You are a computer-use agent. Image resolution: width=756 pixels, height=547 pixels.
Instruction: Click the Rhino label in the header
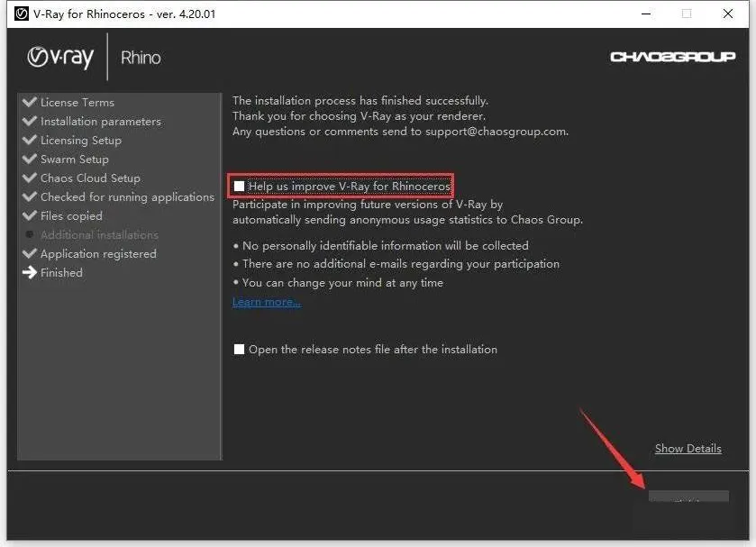(141, 58)
